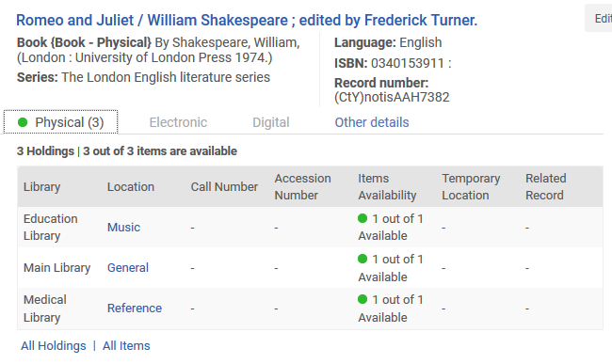
Task: Select the Main Library cell
Action: (x=57, y=268)
